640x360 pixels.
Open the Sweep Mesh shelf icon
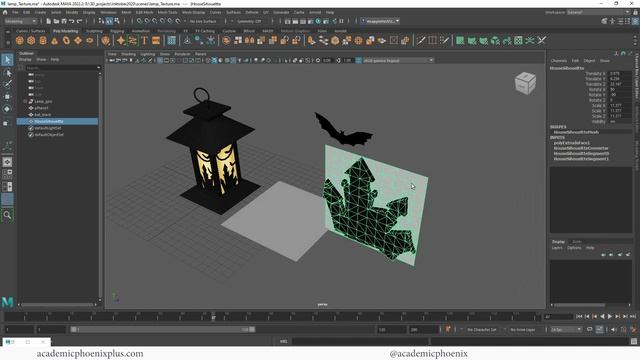point(132,40)
